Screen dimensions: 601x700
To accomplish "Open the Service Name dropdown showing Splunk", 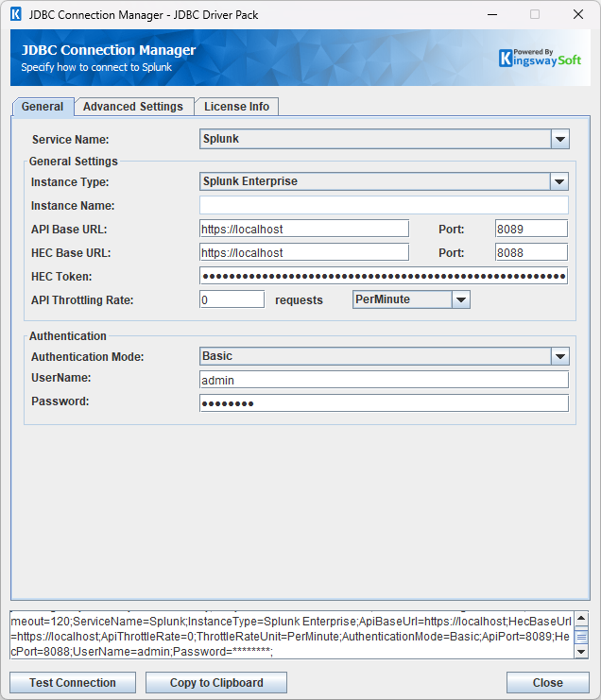I will 384,139.
